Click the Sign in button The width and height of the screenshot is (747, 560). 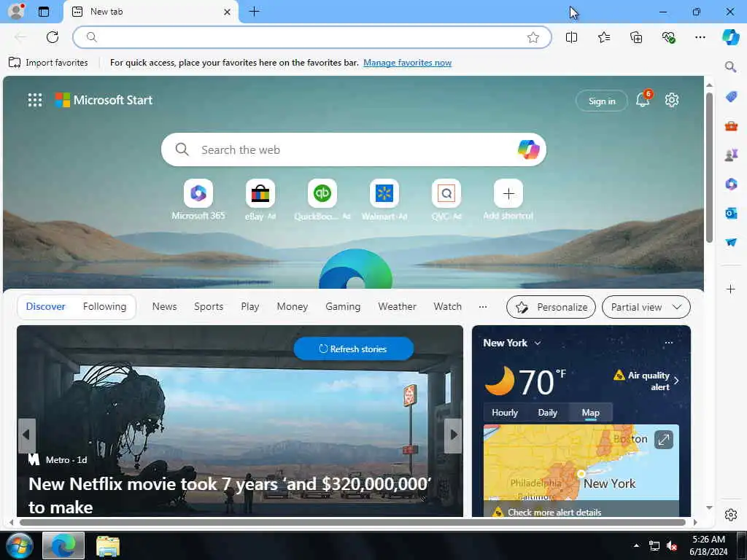(x=602, y=101)
